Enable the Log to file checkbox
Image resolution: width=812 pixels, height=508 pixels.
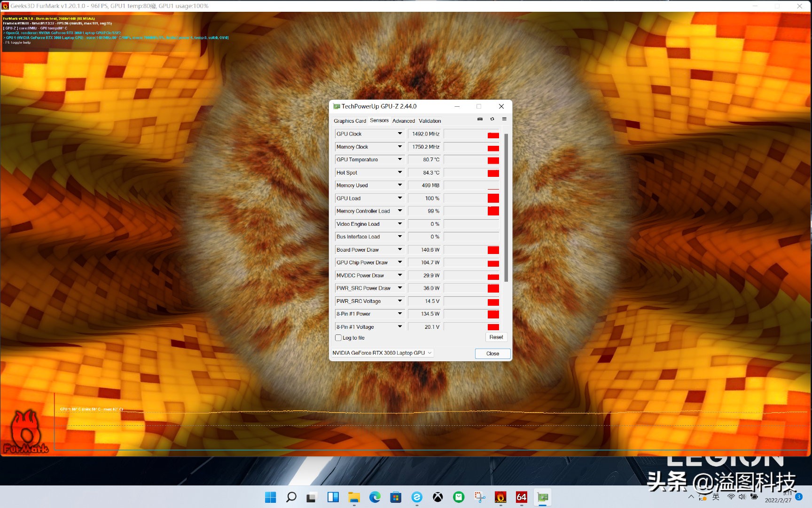(338, 338)
